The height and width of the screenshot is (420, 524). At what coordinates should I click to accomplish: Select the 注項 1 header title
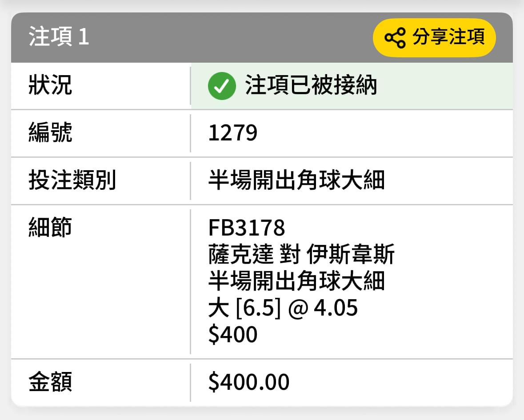coord(59,36)
